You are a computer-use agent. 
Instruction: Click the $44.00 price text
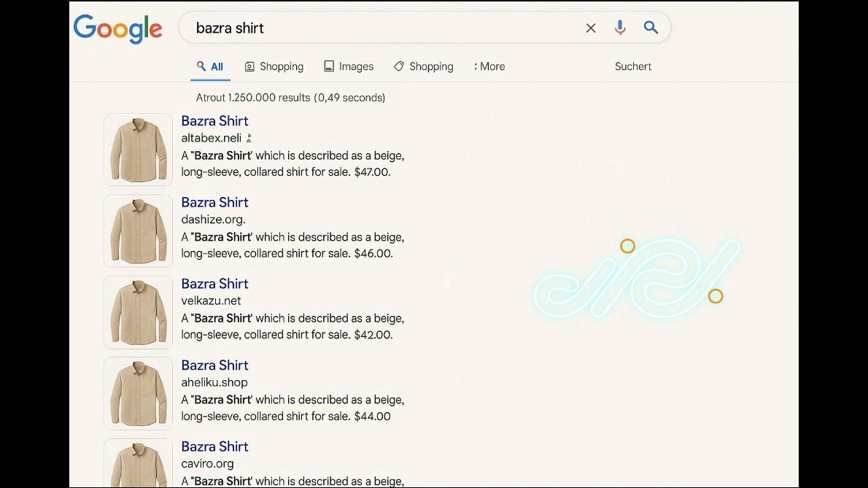pos(373,416)
